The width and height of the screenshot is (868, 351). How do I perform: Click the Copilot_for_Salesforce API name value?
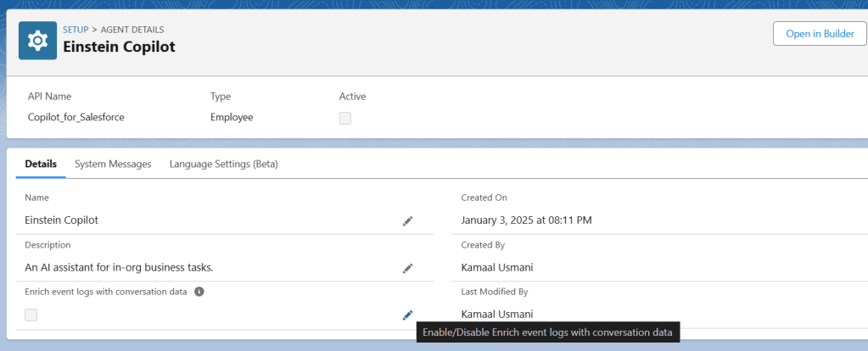76,117
